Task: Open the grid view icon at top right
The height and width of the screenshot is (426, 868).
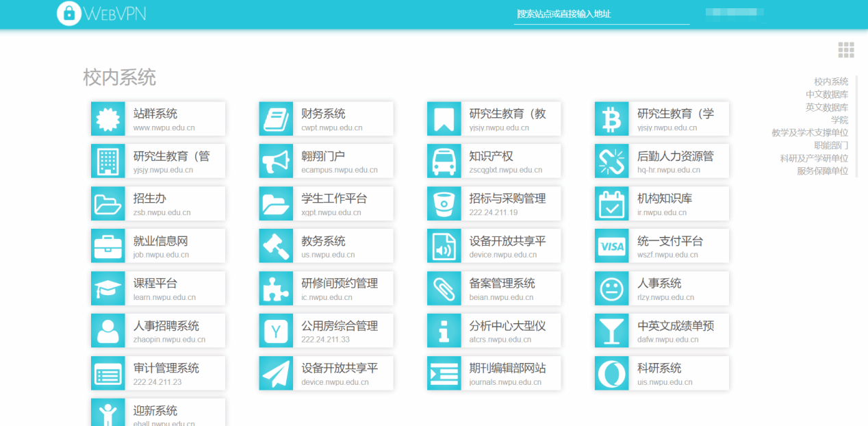Action: click(846, 49)
